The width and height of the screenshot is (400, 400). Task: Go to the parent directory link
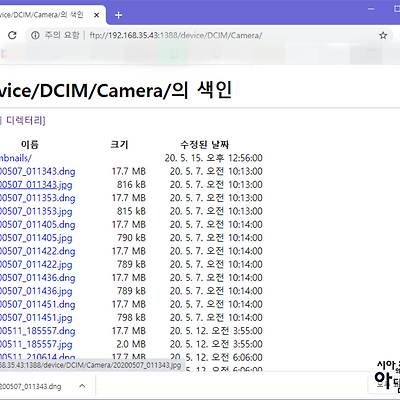23,120
